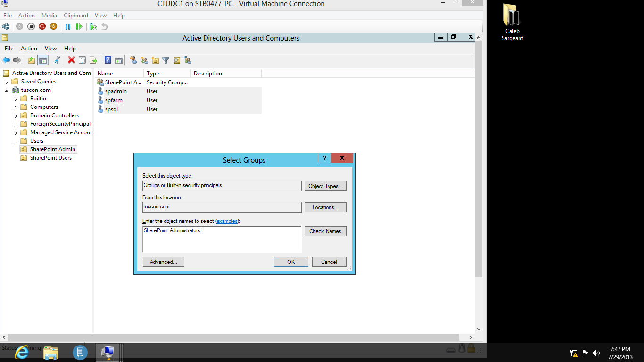Image resolution: width=644 pixels, height=362 pixels.
Task: Click the Select Groups help question mark button
Action: point(324,158)
